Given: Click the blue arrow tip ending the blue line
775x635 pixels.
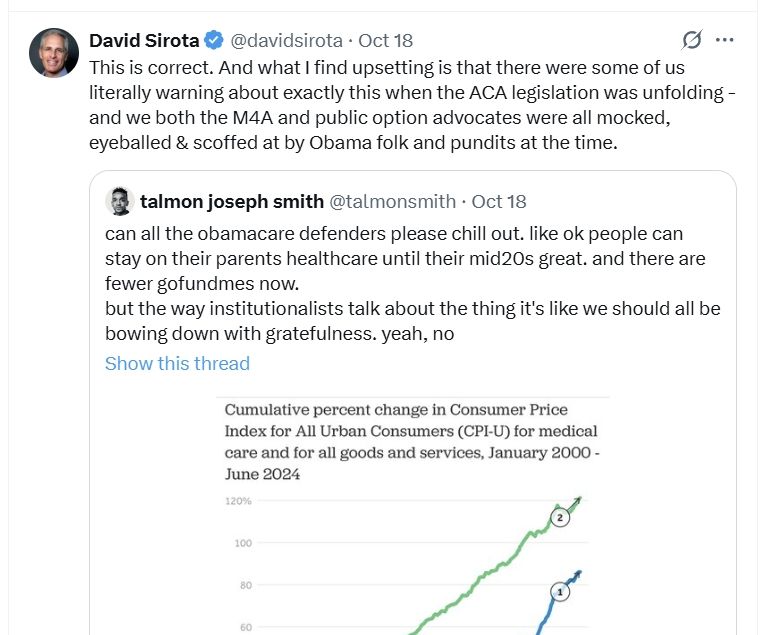Looking at the screenshot, I should click(579, 573).
